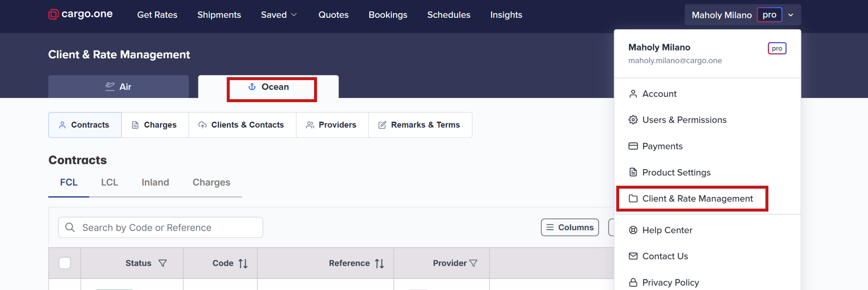Collapse the Maholy Milano user menu chevron
The image size is (868, 290).
[x=791, y=15]
